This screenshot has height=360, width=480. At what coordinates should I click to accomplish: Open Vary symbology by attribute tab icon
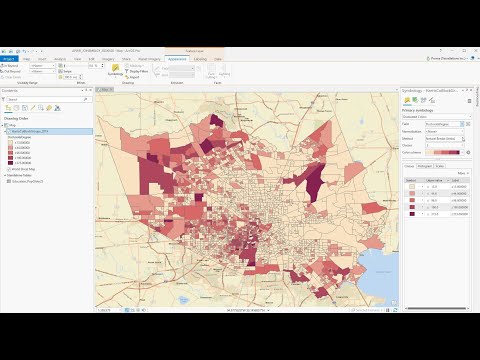415,100
